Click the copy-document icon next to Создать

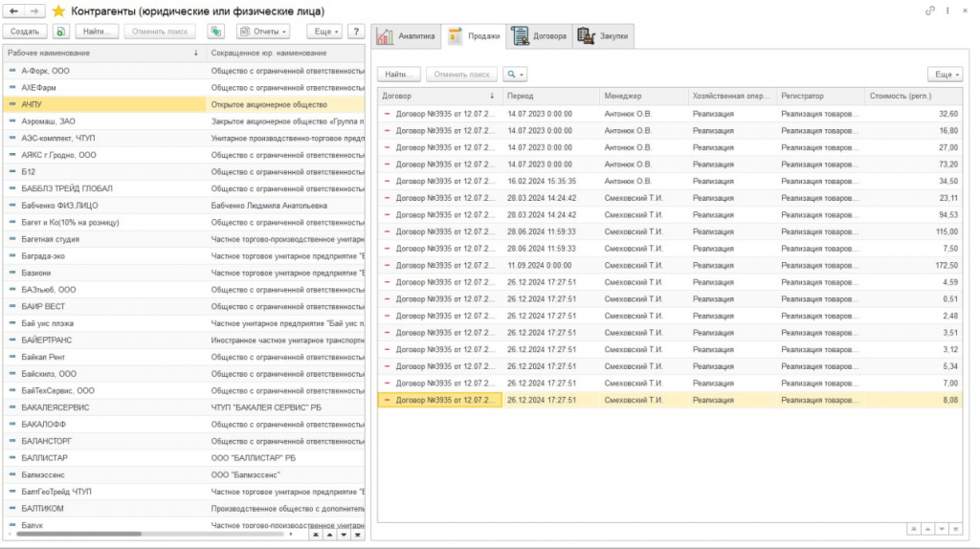click(x=59, y=32)
